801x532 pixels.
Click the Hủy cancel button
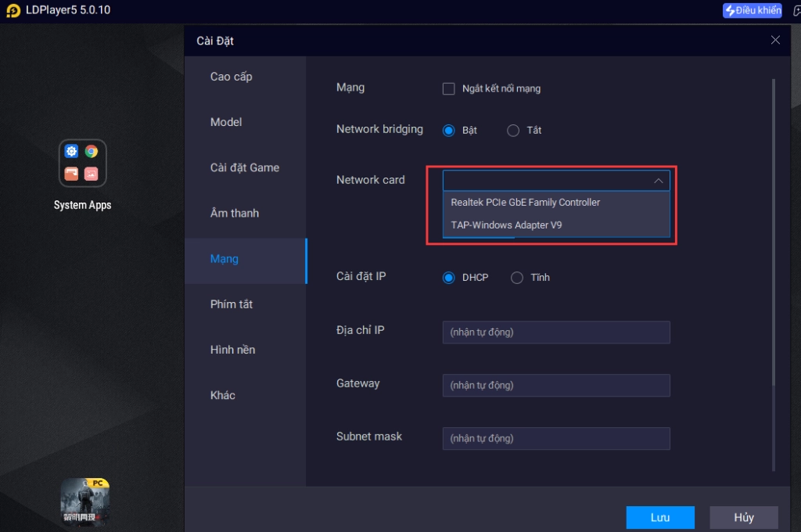coord(743,517)
